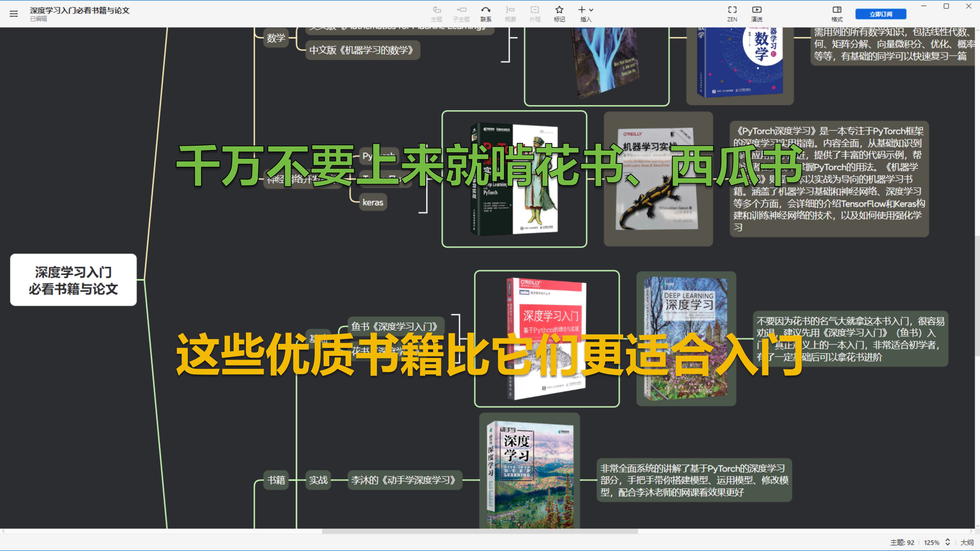Viewport: 980px width, 551px height.
Task: Select the 鱼书《深度学习入门》 node
Action: click(395, 326)
